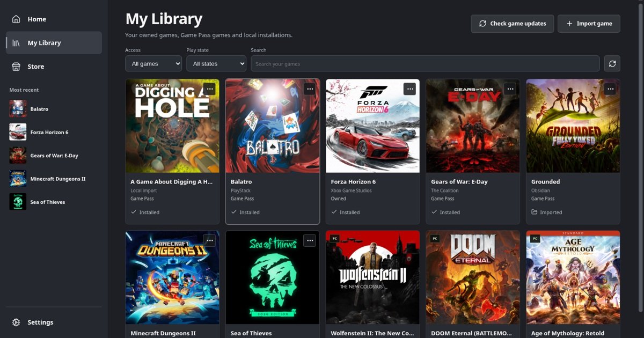Click the Gears of War: E-Day icon in sidebar
The image size is (644, 338).
pyautogui.click(x=18, y=156)
